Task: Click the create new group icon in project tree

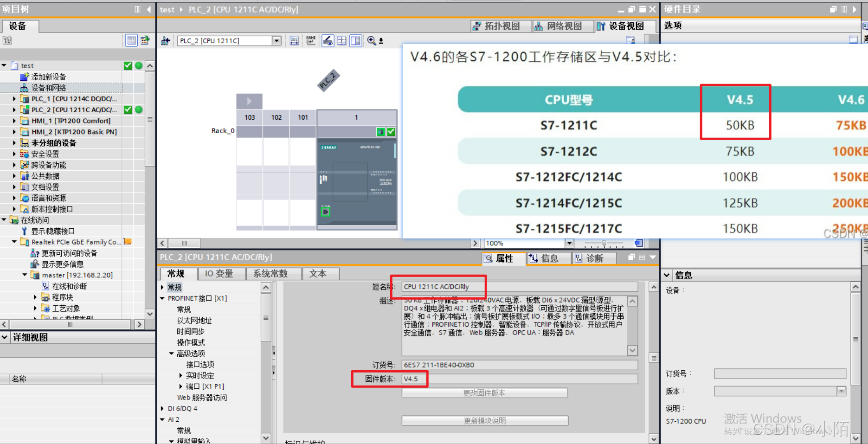Action: pos(7,40)
